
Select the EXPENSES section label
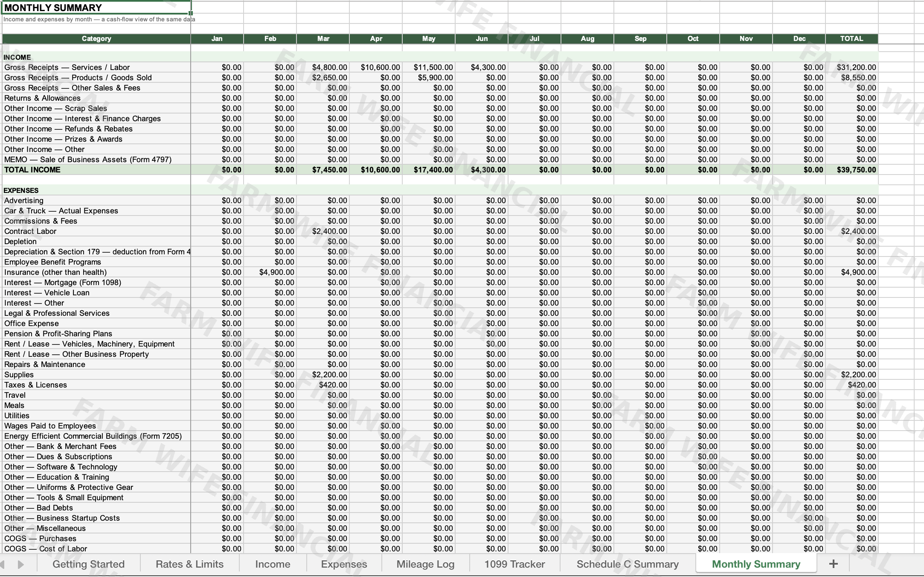point(21,190)
